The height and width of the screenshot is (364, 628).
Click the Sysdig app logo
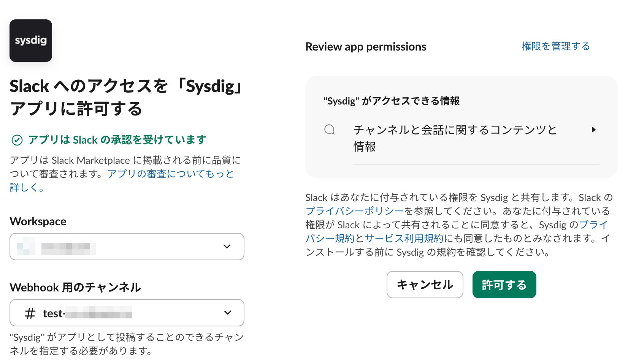tap(31, 41)
